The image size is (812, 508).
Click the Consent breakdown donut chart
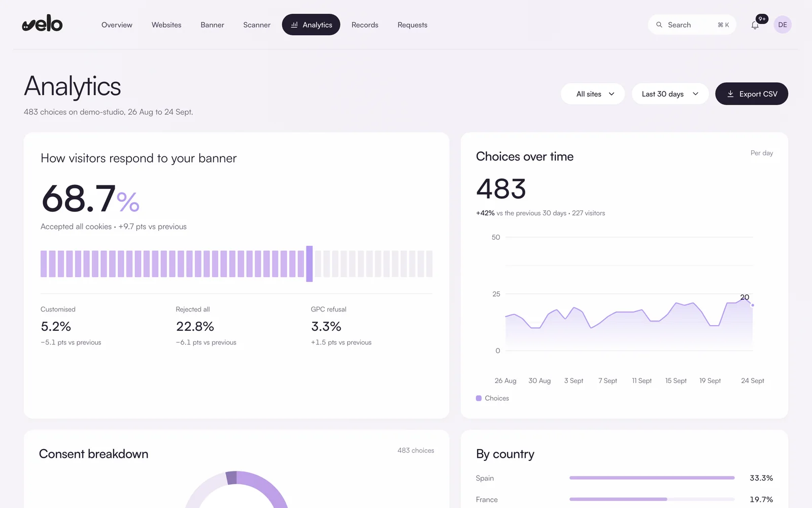[236, 490]
